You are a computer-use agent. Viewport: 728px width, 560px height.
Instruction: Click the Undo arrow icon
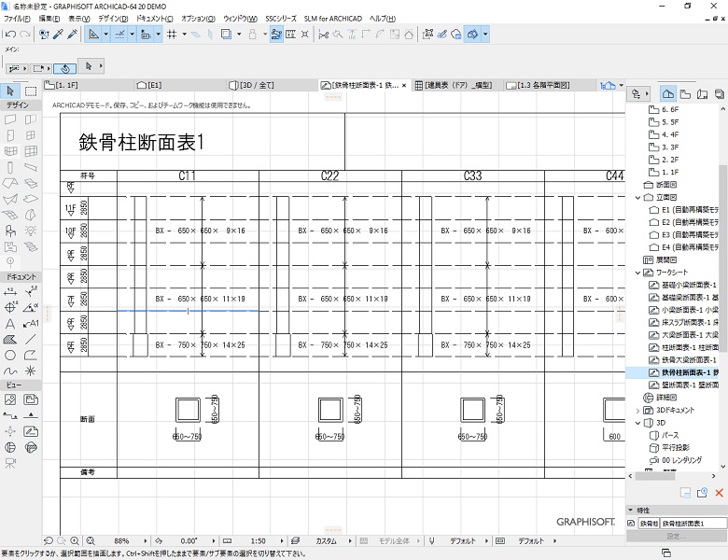click(x=10, y=34)
